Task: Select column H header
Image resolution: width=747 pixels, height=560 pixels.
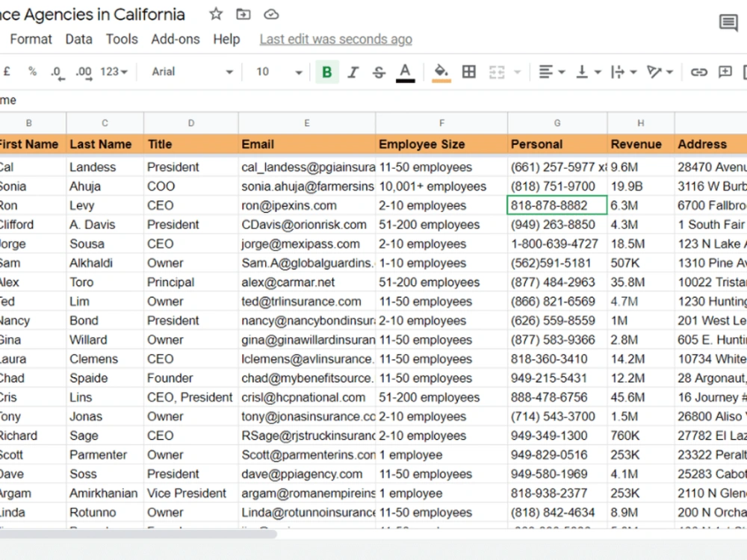Action: pos(641,123)
